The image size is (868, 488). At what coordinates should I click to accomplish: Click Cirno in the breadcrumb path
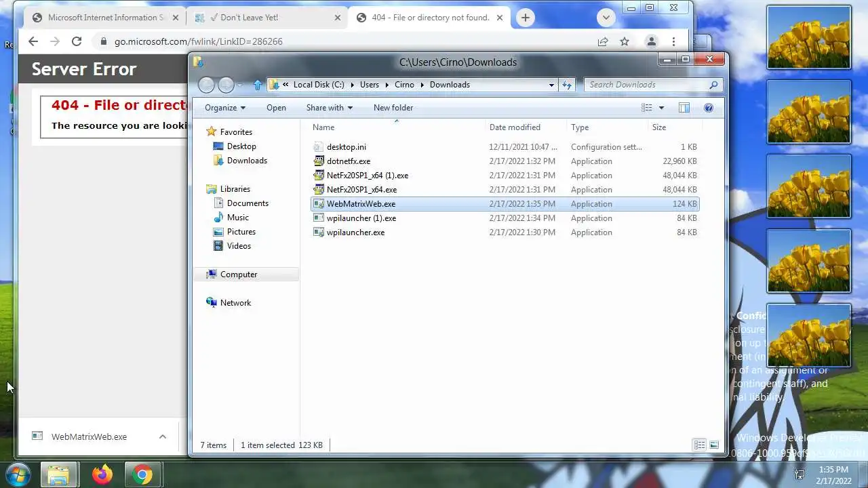tap(404, 85)
